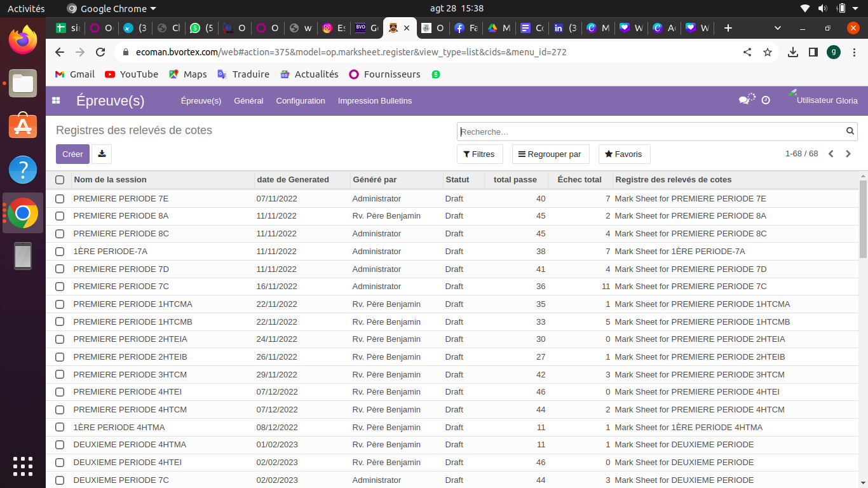Open the activities clock icon

tap(766, 100)
